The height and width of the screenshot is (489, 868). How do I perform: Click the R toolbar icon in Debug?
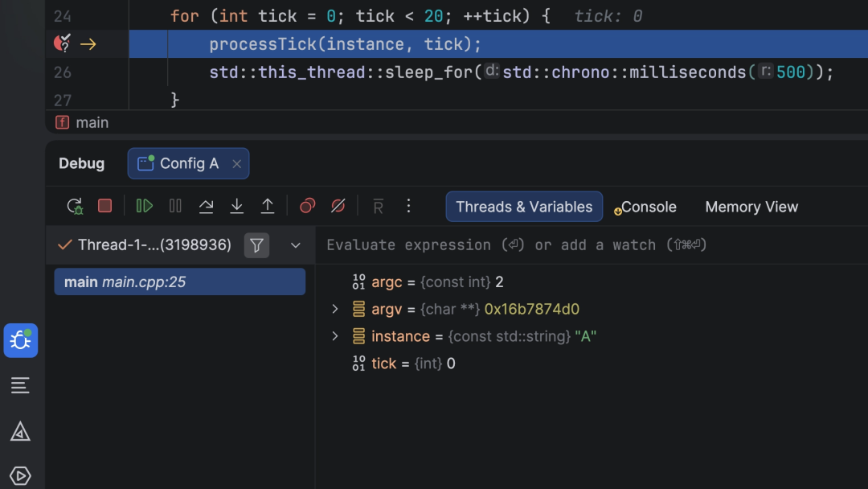(x=378, y=207)
